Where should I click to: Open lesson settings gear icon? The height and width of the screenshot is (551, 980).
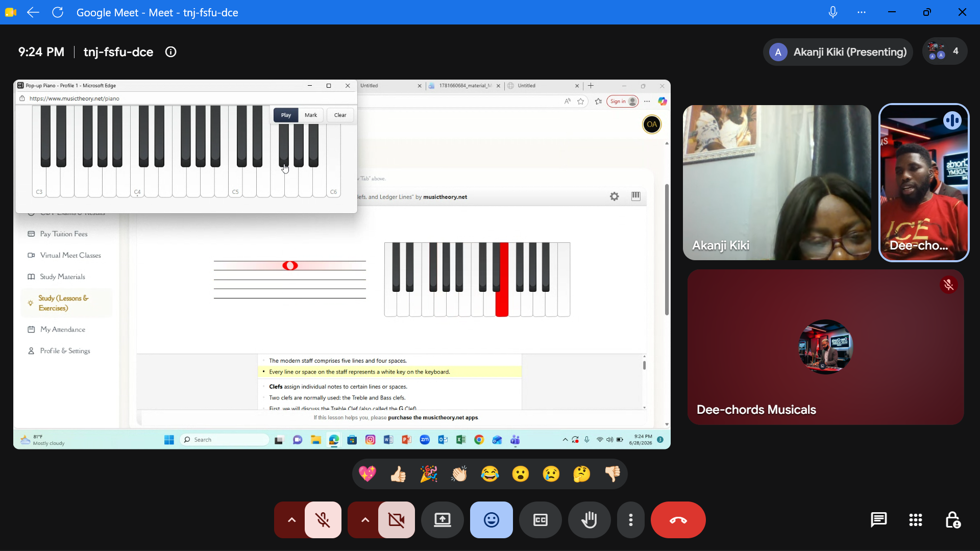(x=614, y=196)
